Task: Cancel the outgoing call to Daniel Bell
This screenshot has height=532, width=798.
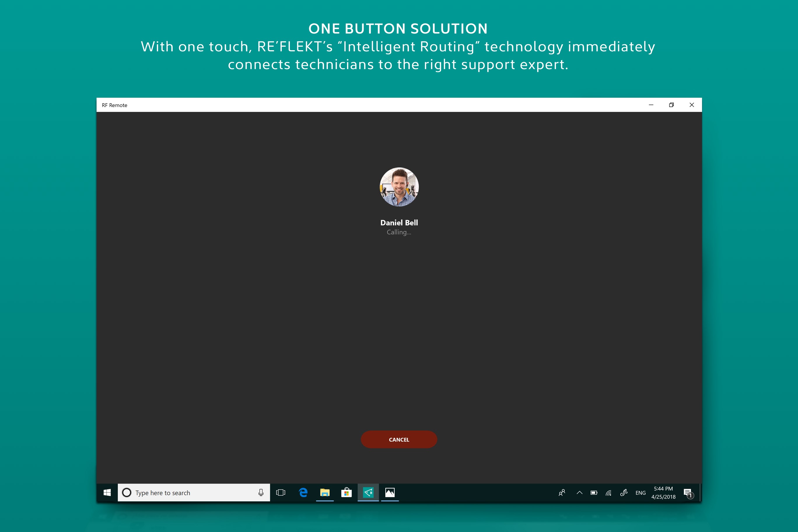Action: click(x=399, y=439)
